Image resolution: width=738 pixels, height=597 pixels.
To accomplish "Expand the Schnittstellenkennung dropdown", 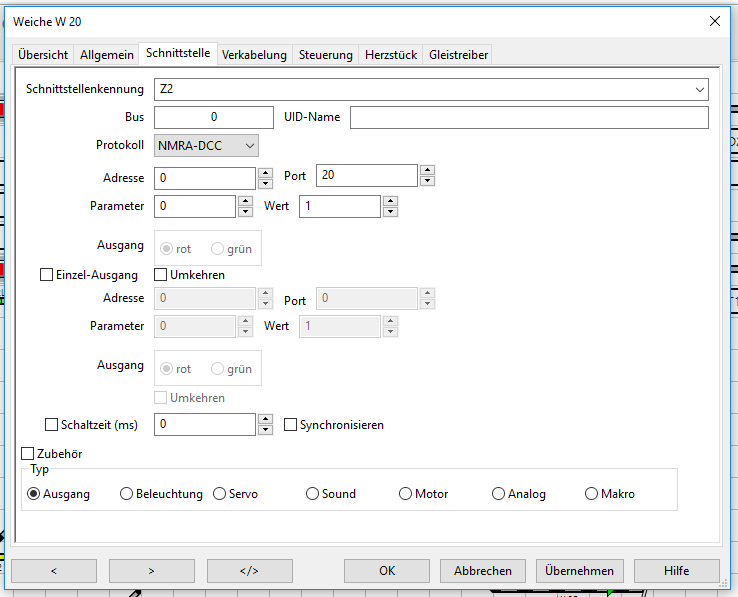I will coord(698,90).
